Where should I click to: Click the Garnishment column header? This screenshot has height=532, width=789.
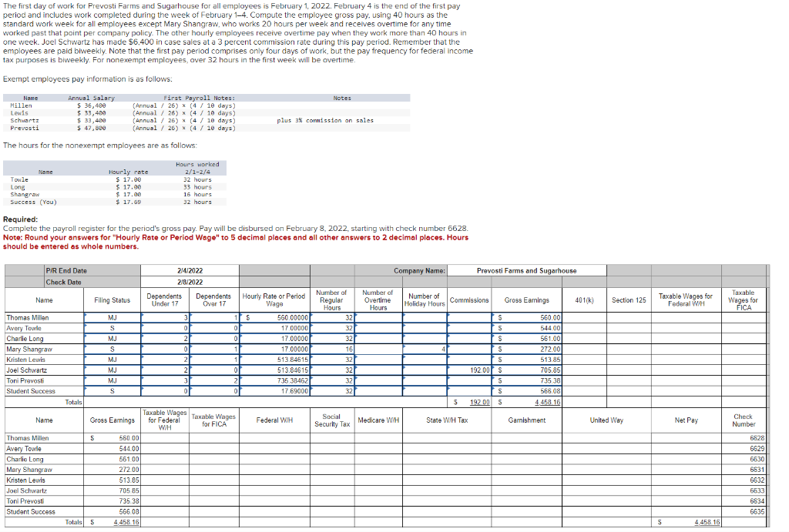point(526,420)
